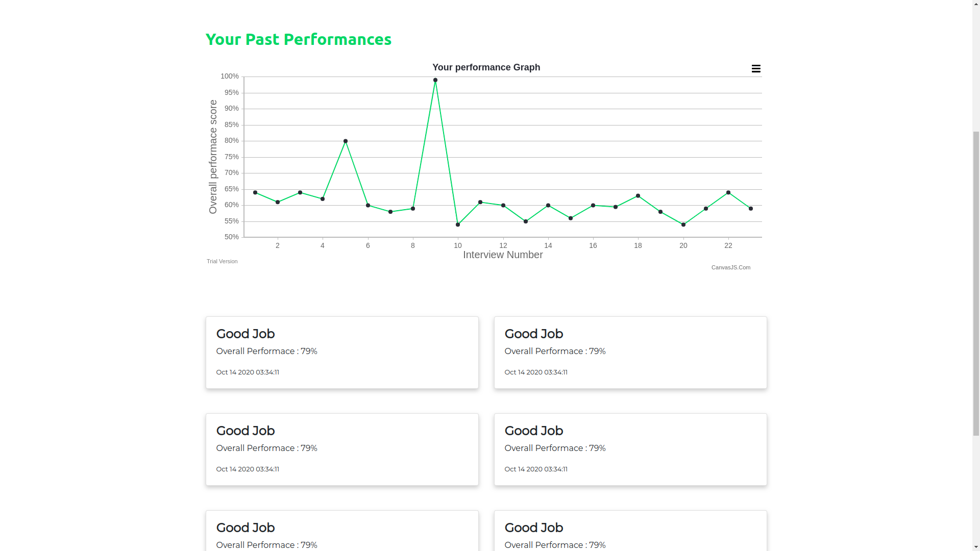The image size is (980, 551).
Task: Click the 80% data point at interview 5
Action: tap(346, 141)
